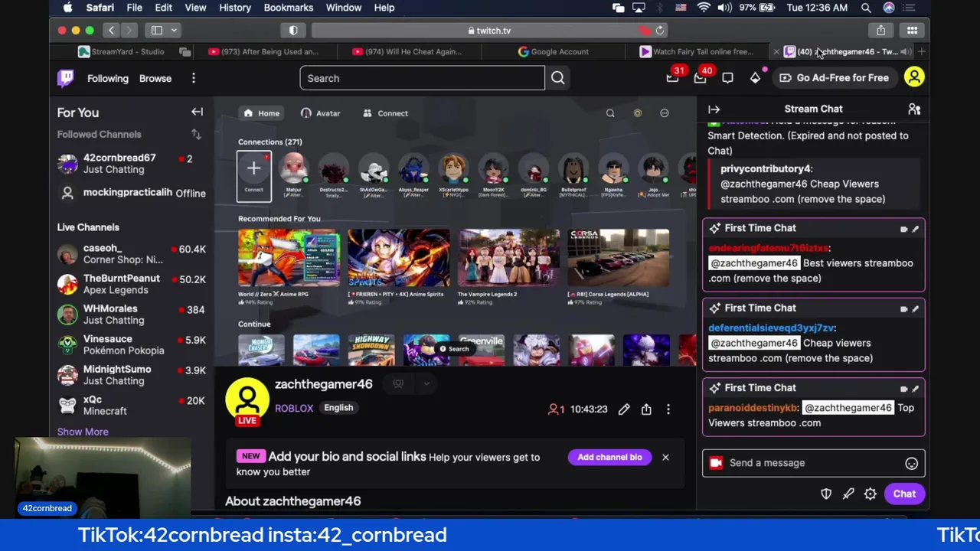Expand Show More live channels
980x551 pixels.
tap(83, 432)
